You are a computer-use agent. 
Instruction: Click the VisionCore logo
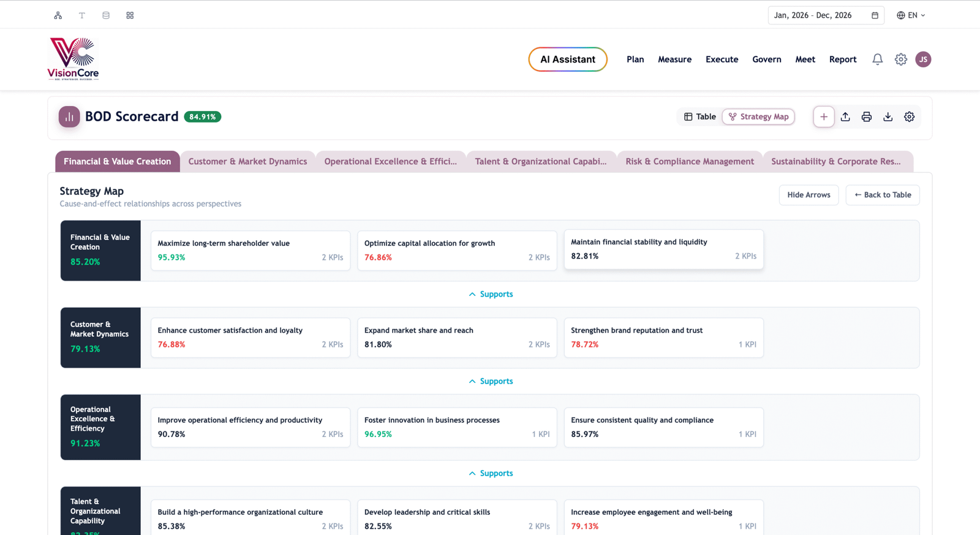[x=73, y=59]
